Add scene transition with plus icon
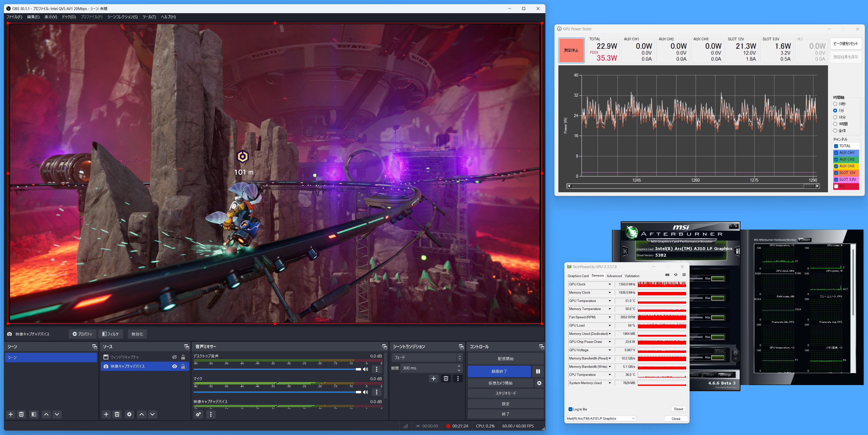This screenshot has width=868, height=435. click(x=434, y=379)
